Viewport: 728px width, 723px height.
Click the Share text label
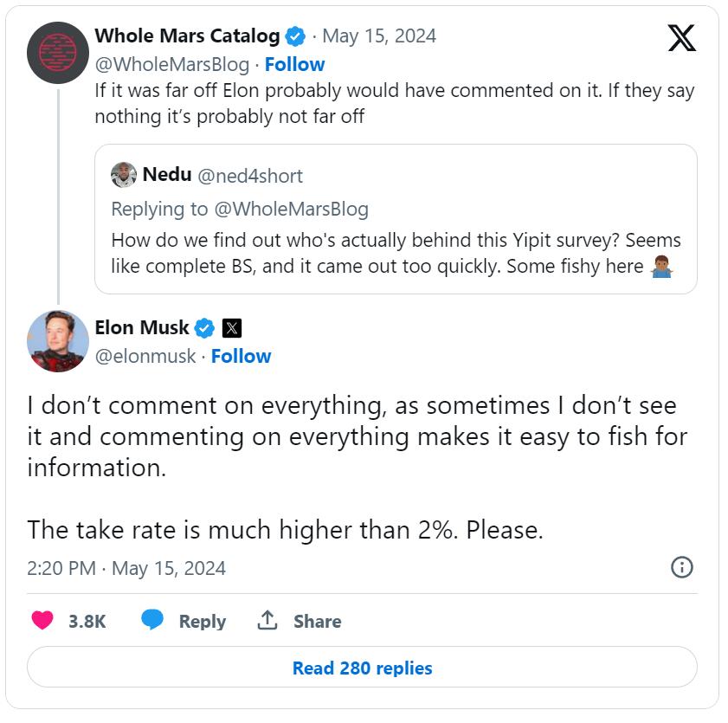(317, 621)
